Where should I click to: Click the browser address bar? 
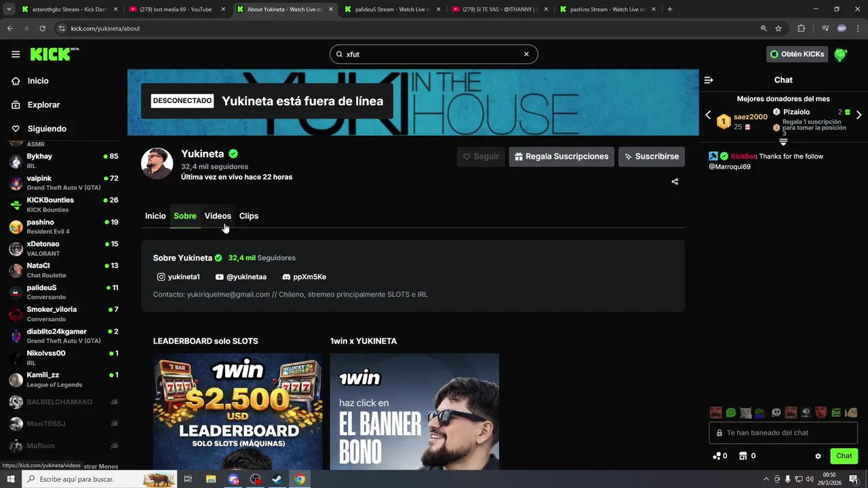pos(407,28)
